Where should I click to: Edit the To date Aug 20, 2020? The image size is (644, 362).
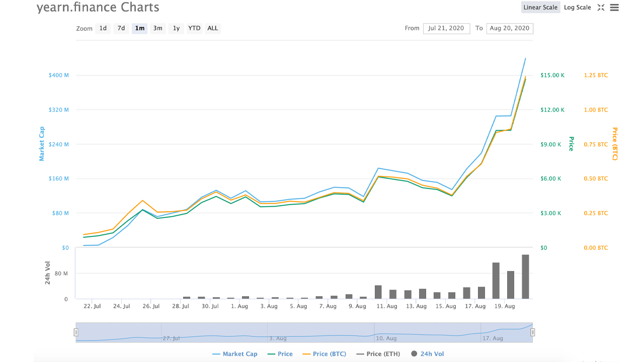(510, 28)
